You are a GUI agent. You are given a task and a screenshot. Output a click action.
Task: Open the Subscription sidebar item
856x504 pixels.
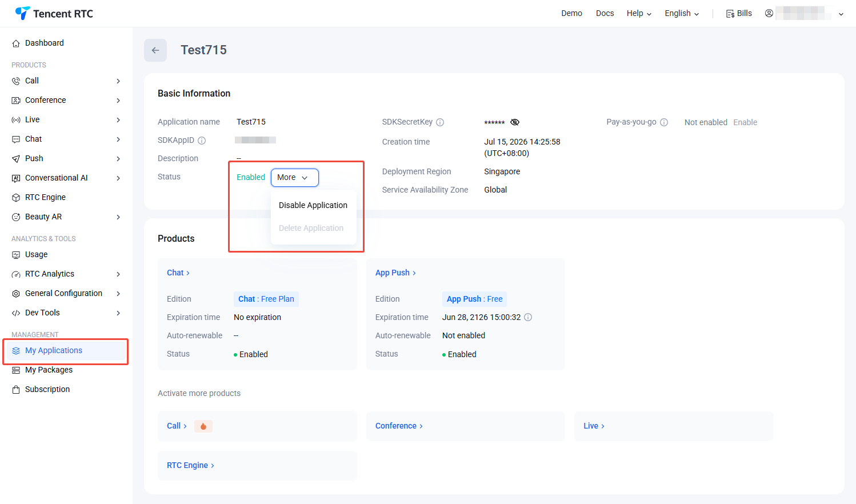66,390
